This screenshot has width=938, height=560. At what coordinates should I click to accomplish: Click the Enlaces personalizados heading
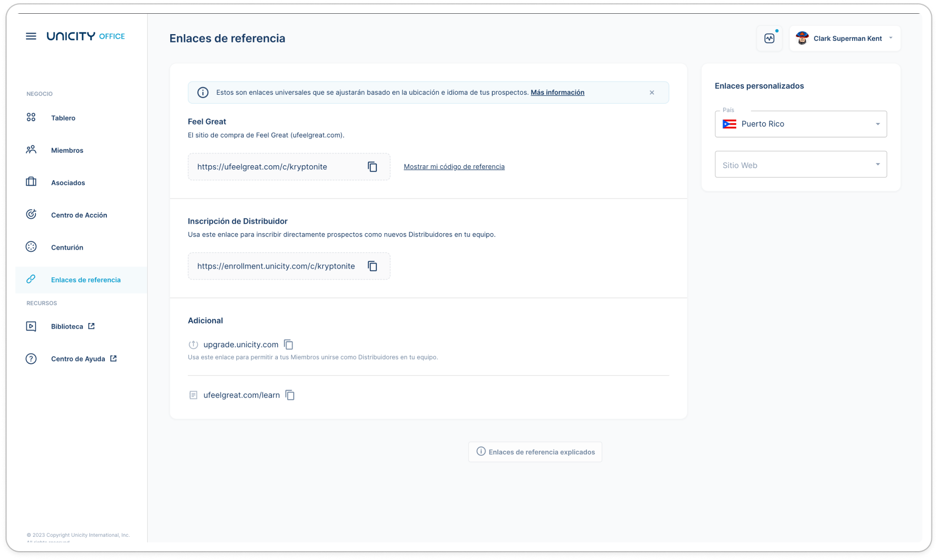(x=759, y=86)
